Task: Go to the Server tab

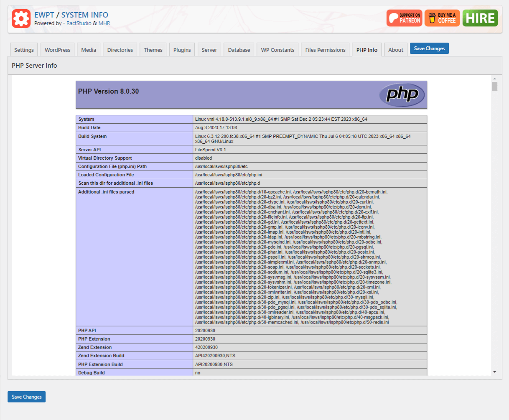Action: point(209,50)
